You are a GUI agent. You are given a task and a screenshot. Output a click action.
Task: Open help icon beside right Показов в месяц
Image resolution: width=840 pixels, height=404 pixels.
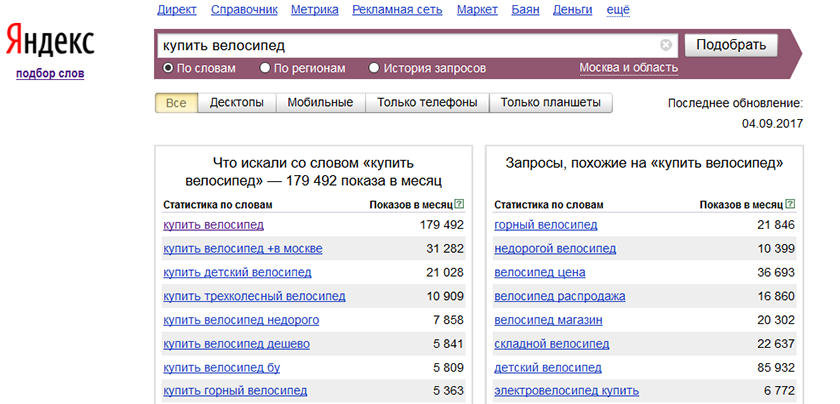(791, 204)
